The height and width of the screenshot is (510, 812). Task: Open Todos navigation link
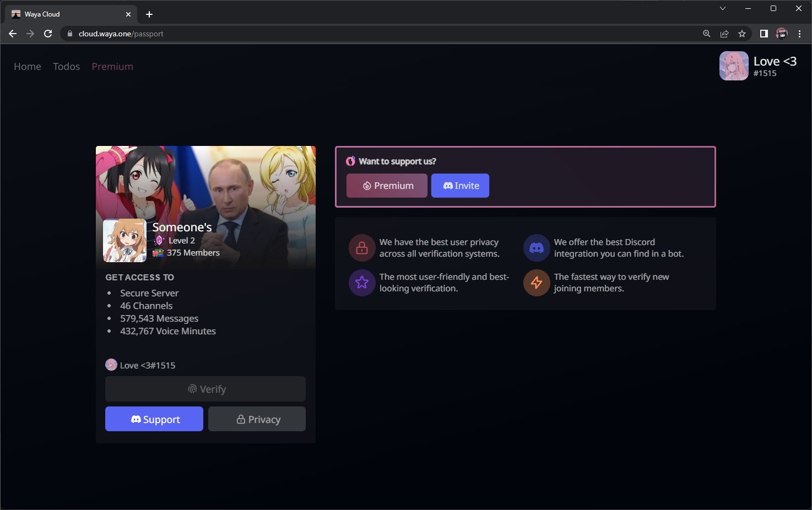tap(66, 67)
